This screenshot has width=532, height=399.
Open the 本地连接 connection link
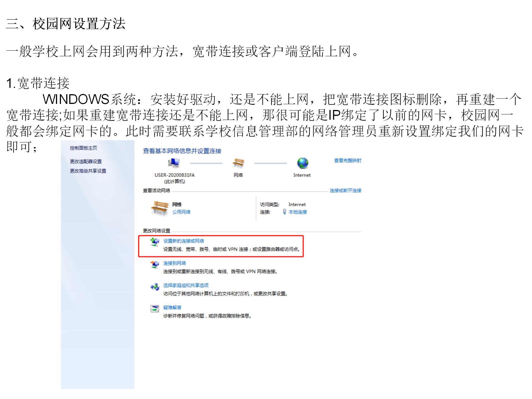pyautogui.click(x=298, y=212)
